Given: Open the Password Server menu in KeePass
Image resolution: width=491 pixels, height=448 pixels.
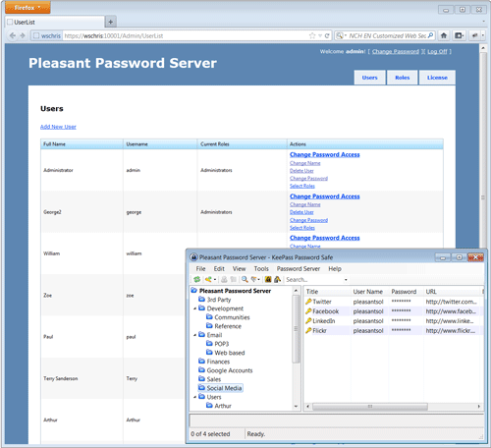Looking at the screenshot, I should click(x=299, y=269).
